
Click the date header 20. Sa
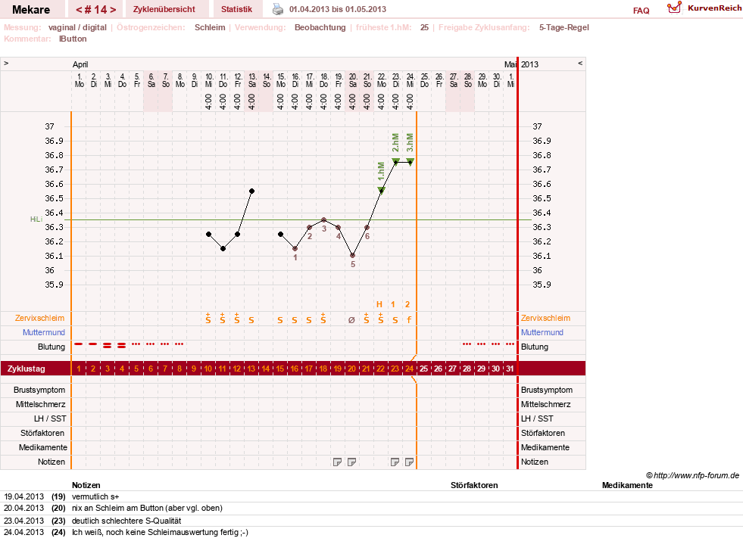pyautogui.click(x=352, y=80)
